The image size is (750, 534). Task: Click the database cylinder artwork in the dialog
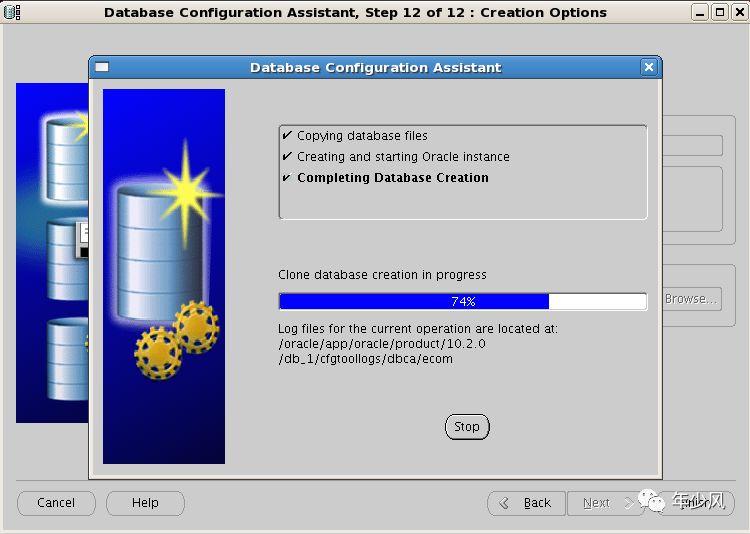coord(160,254)
